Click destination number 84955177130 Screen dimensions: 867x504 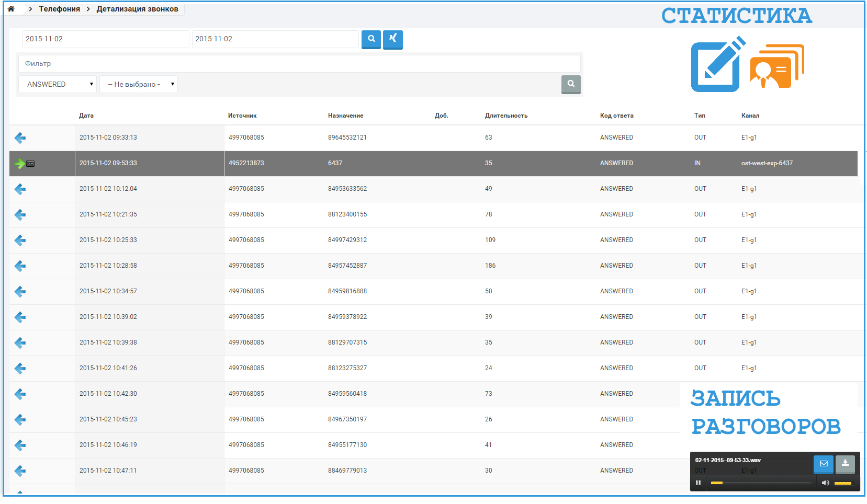[347, 445]
